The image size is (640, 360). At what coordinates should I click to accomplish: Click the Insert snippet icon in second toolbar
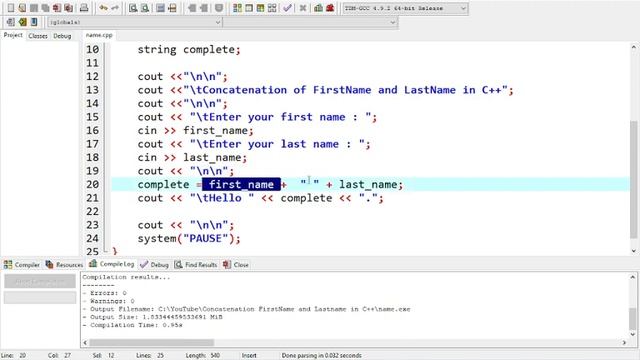pyautogui.click(x=11, y=22)
